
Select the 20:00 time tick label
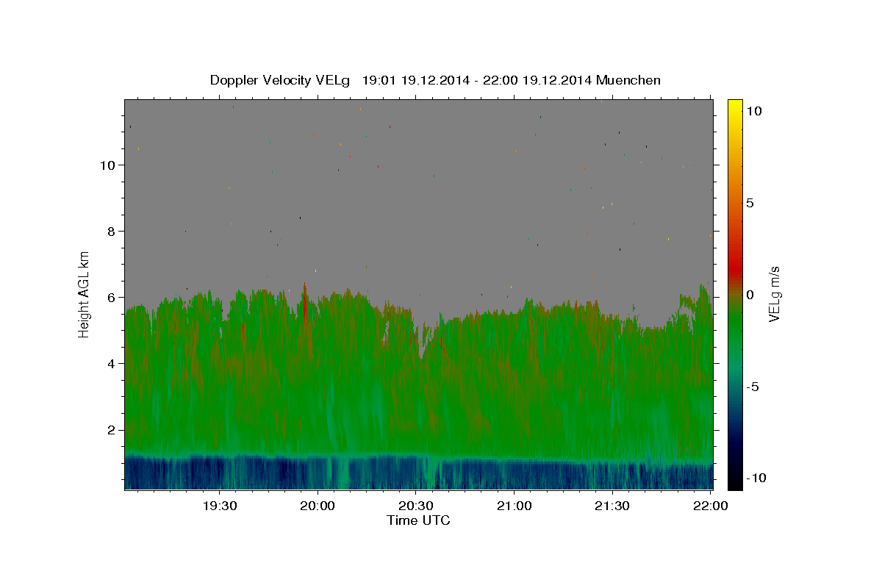(x=318, y=506)
